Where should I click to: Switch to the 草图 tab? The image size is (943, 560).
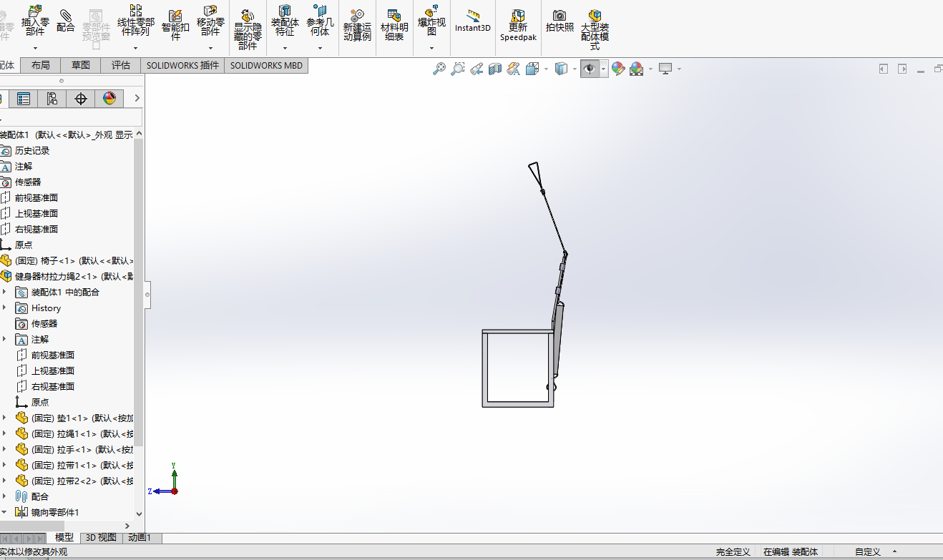pos(81,65)
